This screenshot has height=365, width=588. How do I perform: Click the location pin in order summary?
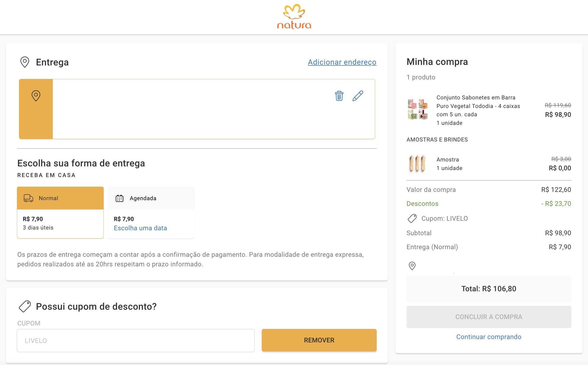tap(412, 266)
